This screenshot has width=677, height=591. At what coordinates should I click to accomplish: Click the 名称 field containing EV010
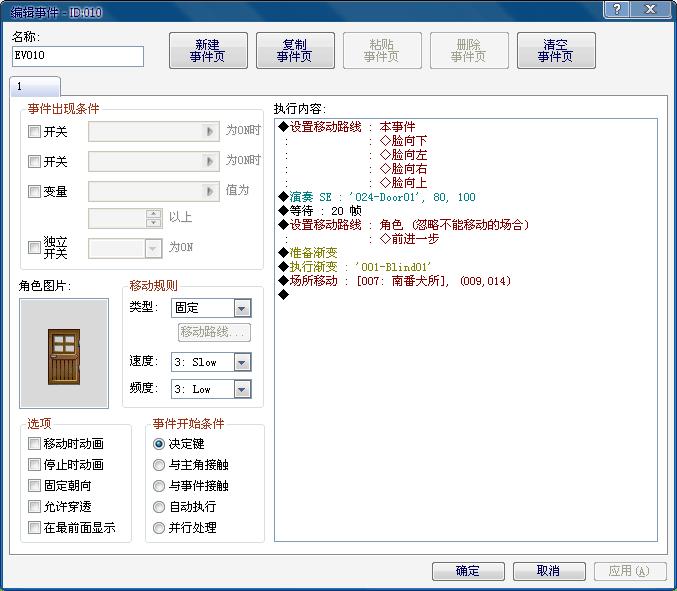click(78, 56)
